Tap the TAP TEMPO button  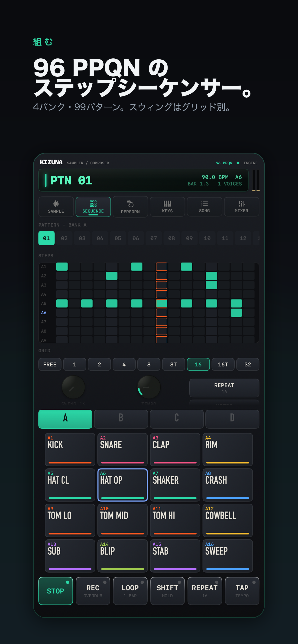tap(242, 591)
